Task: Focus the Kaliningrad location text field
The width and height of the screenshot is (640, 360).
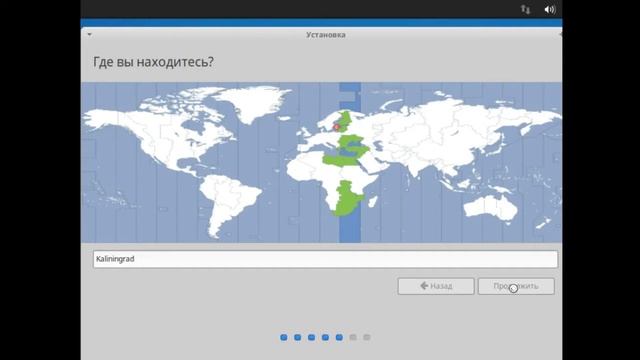Action: tap(325, 259)
